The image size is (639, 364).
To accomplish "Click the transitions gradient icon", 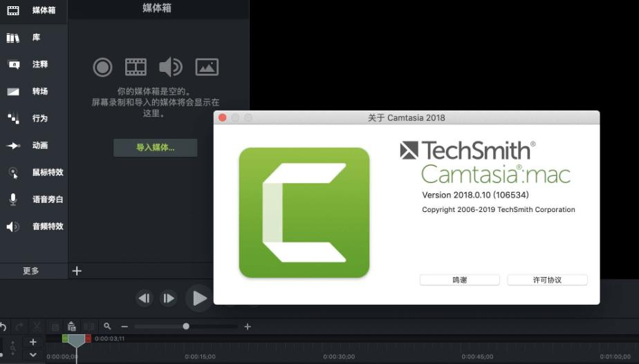I will click(x=13, y=92).
